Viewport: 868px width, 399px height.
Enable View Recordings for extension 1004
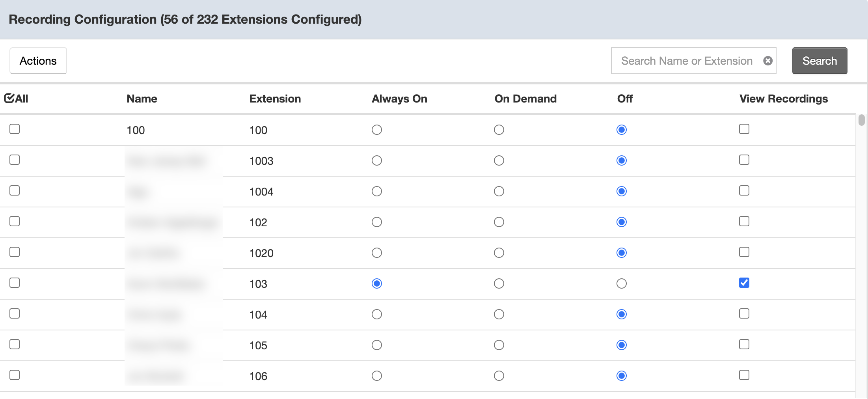(744, 190)
